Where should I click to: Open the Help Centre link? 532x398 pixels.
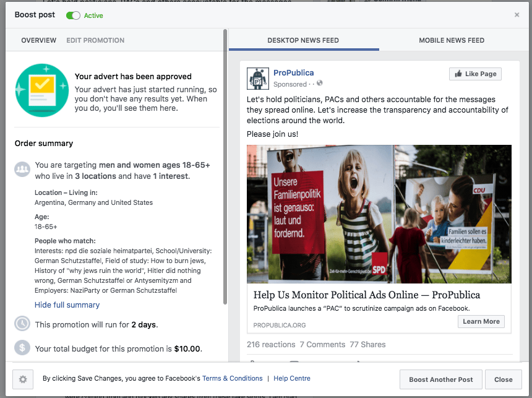coord(292,378)
